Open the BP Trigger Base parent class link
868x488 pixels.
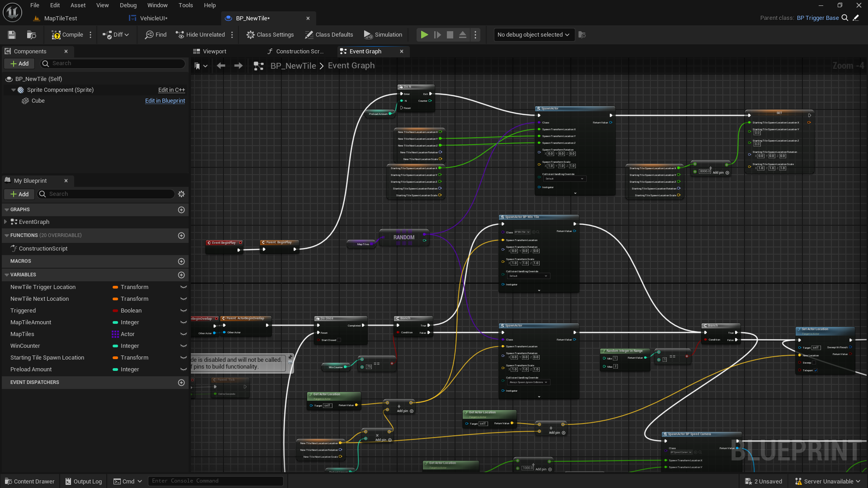[818, 18]
